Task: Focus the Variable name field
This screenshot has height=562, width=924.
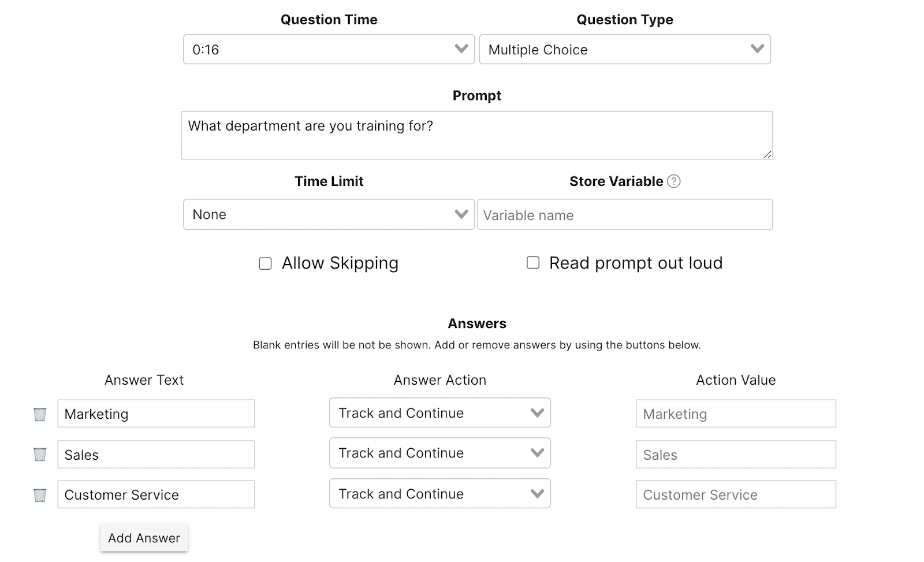Action: [625, 214]
